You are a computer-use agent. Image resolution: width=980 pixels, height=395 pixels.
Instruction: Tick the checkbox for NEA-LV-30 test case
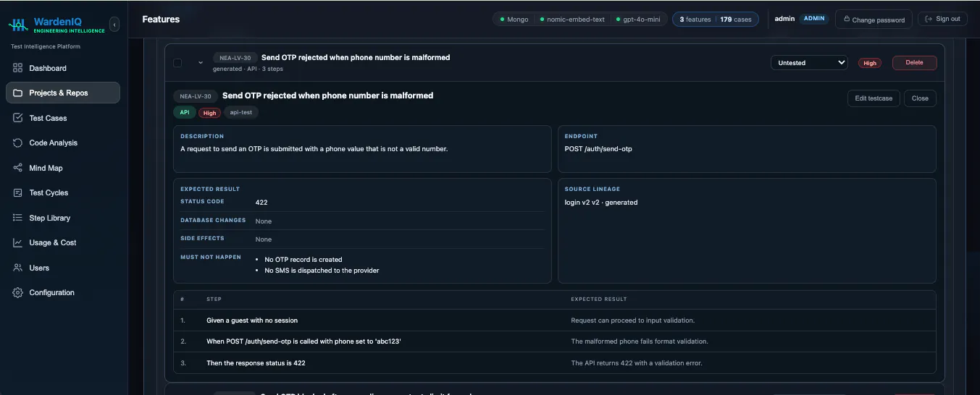tap(177, 63)
